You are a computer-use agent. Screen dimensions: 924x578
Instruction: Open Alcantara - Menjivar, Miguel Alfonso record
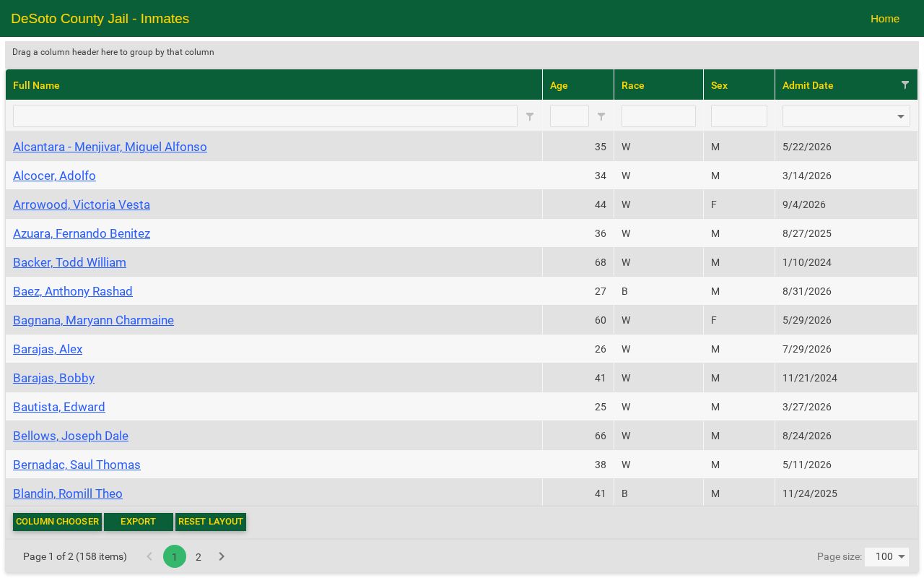[x=110, y=147]
